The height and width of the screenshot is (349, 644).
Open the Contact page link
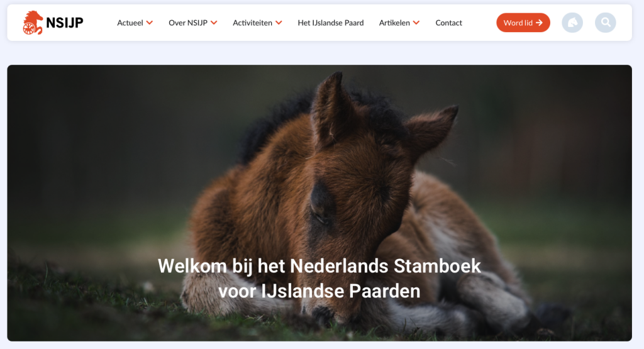point(448,23)
